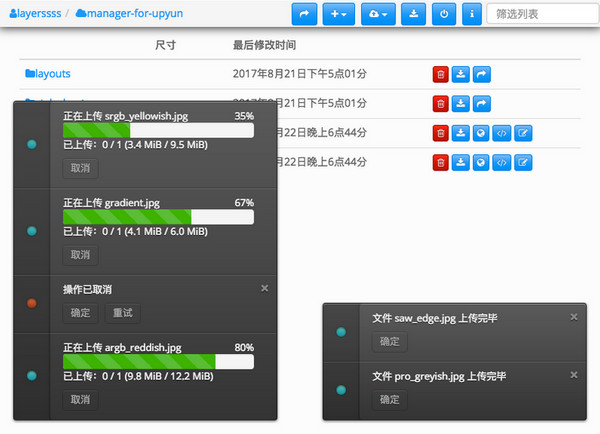
Task: Click the download button in top toolbar
Action: [x=413, y=14]
